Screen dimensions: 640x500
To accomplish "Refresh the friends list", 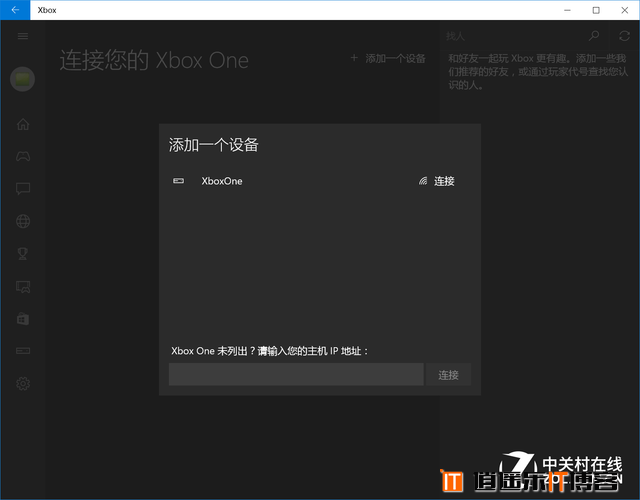I will pos(624,36).
